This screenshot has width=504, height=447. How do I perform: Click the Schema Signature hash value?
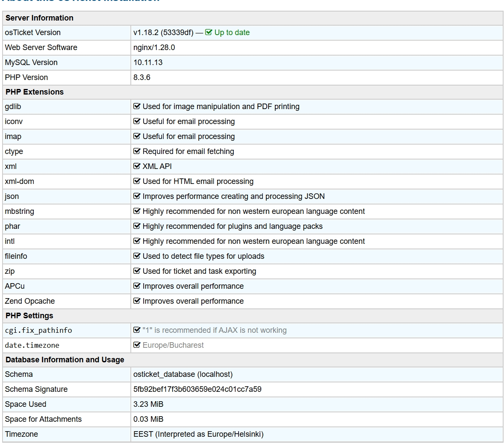point(197,389)
